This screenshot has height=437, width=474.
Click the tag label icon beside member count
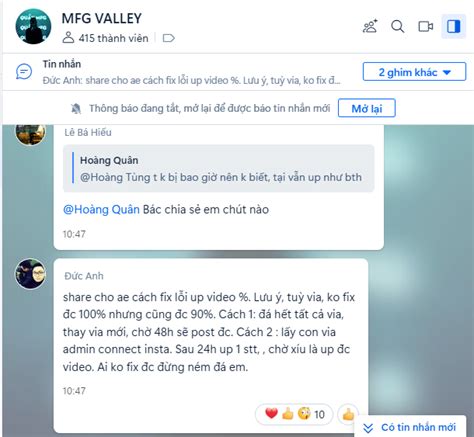tap(168, 38)
